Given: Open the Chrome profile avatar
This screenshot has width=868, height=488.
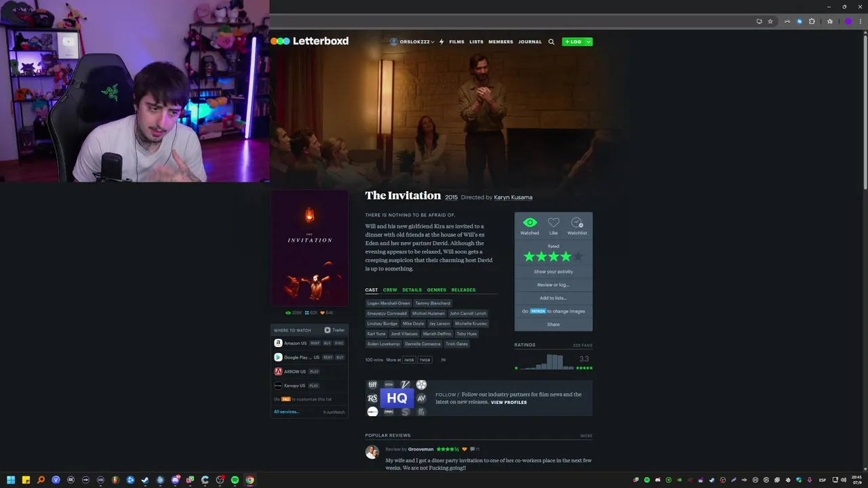Looking at the screenshot, I should point(848,22).
